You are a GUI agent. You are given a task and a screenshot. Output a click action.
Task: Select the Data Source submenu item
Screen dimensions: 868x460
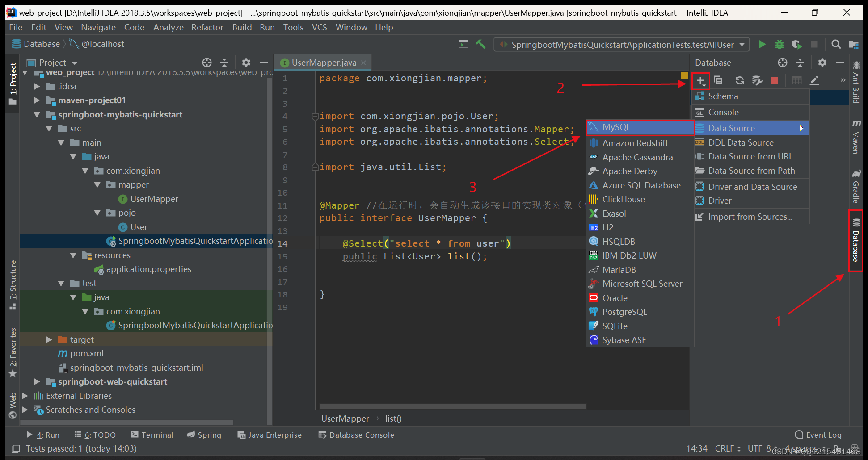point(752,128)
